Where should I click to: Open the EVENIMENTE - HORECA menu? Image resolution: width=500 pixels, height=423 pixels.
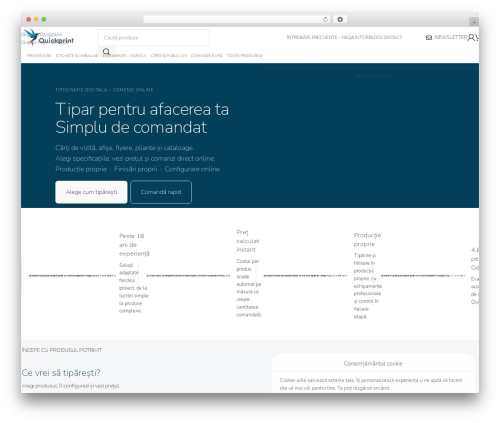125,55
